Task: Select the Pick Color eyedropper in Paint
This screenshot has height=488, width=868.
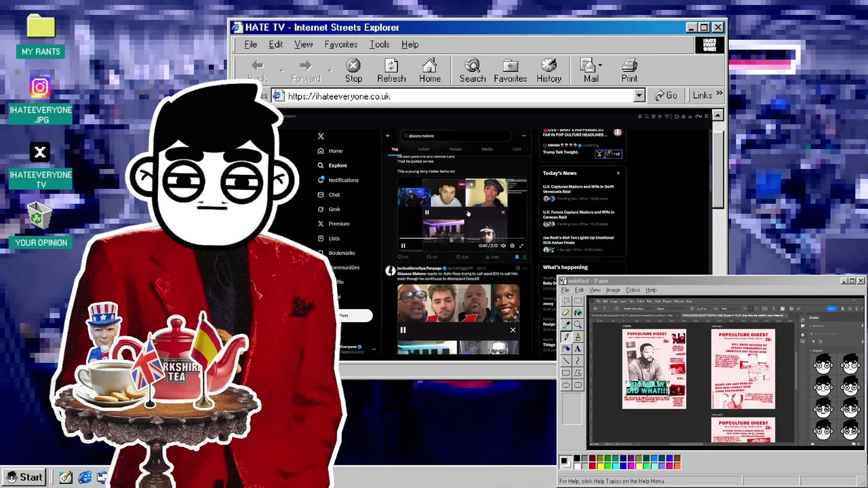Action: pyautogui.click(x=566, y=325)
